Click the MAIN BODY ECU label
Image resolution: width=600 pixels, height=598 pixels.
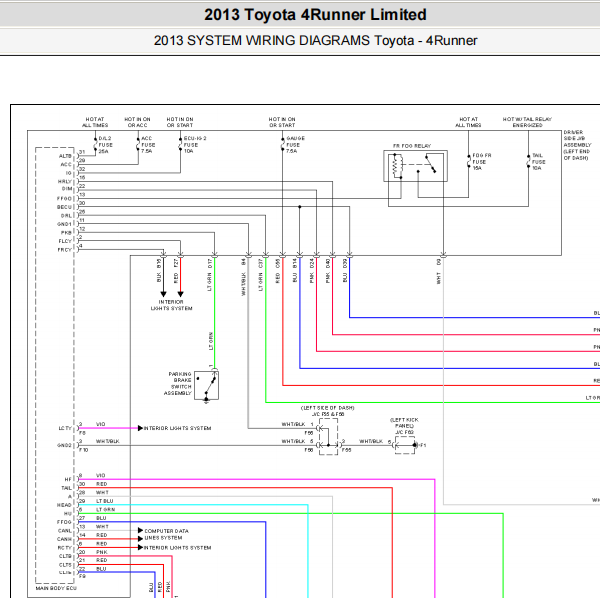coord(56,588)
